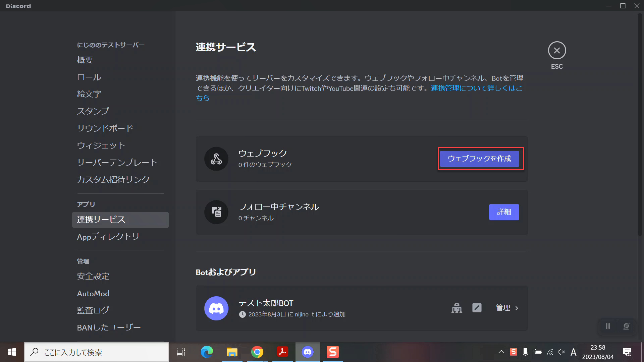Click the テスト太郎BOT avatar icon
644x362 pixels.
point(216,308)
